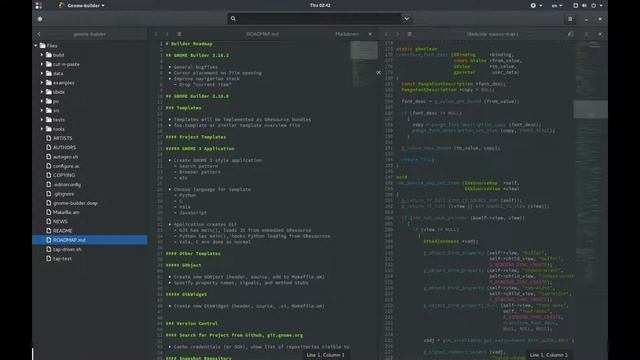Open the COPYING file
This screenshot has height=360, width=640.
click(x=64, y=175)
